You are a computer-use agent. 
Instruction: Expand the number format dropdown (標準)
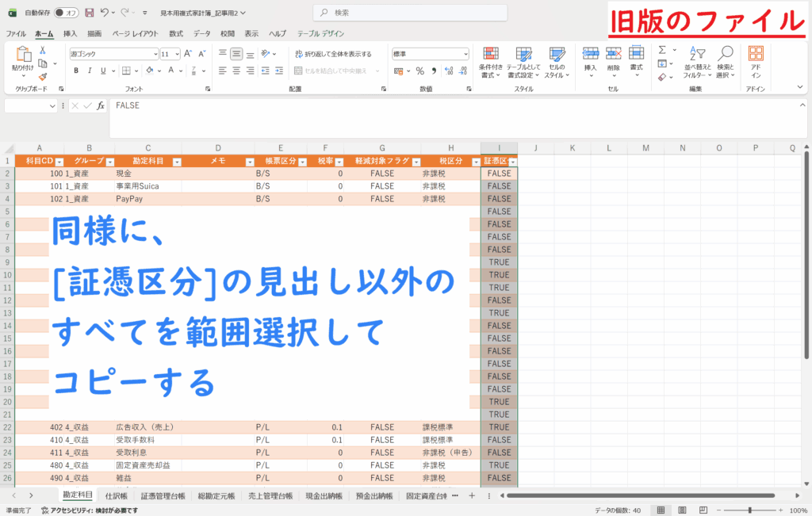tap(465, 54)
